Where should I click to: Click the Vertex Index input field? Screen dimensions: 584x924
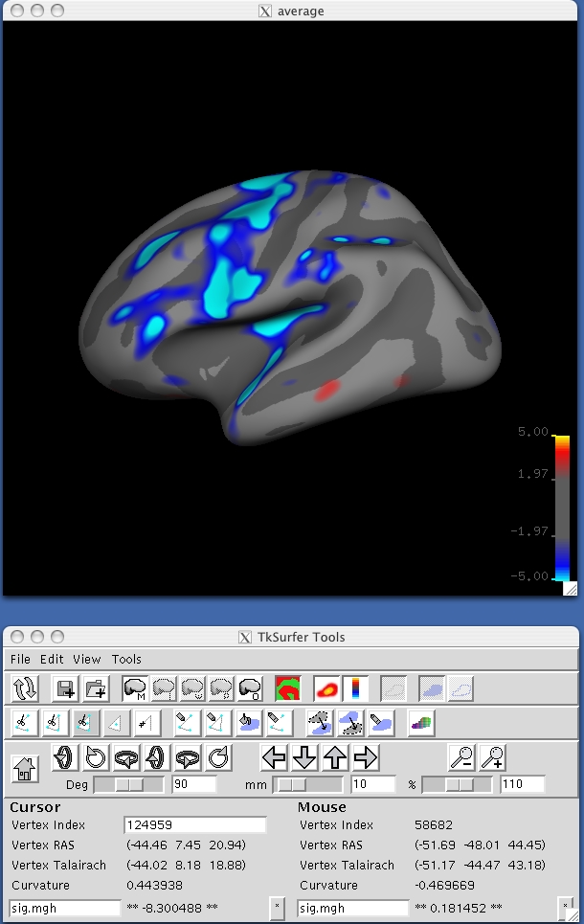[x=195, y=824]
